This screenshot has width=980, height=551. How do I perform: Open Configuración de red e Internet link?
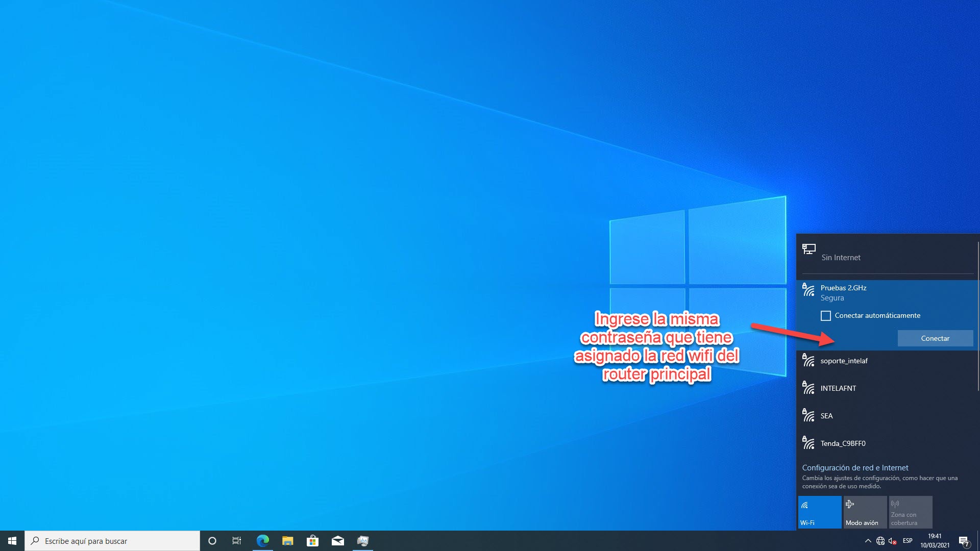click(x=855, y=468)
